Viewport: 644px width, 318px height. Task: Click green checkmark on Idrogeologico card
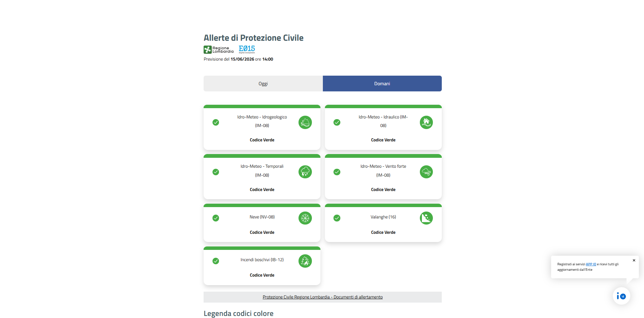[216, 122]
